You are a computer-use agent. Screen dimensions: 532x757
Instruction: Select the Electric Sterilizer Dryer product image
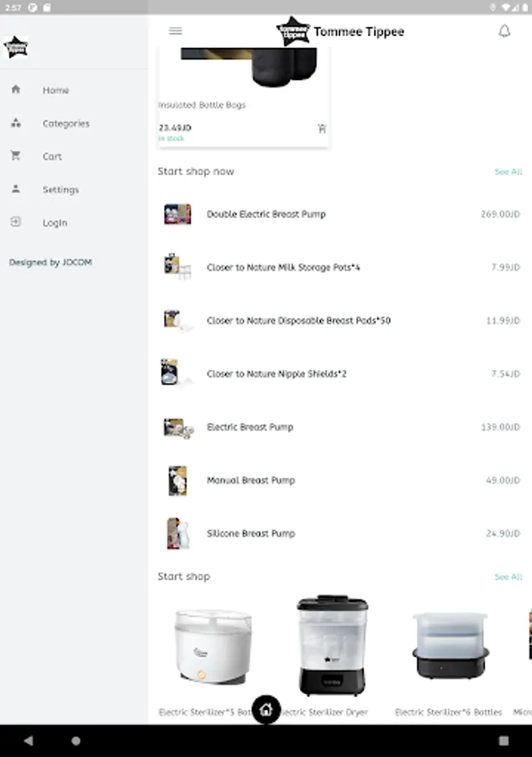point(332,645)
